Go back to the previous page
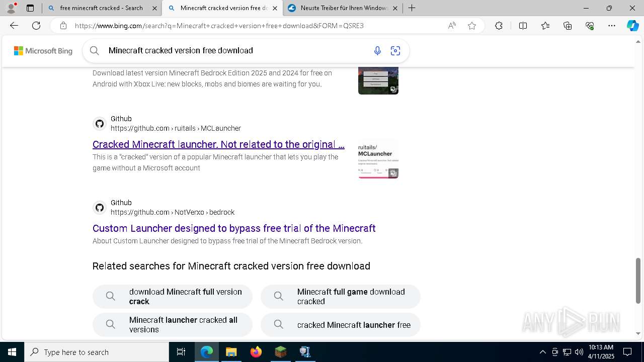644x362 pixels. tap(14, 26)
